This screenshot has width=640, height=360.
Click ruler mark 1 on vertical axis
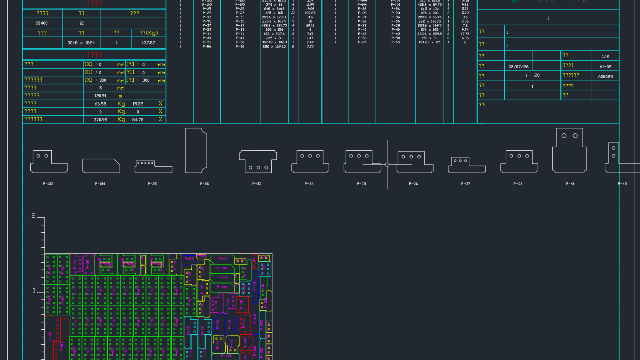point(34,291)
